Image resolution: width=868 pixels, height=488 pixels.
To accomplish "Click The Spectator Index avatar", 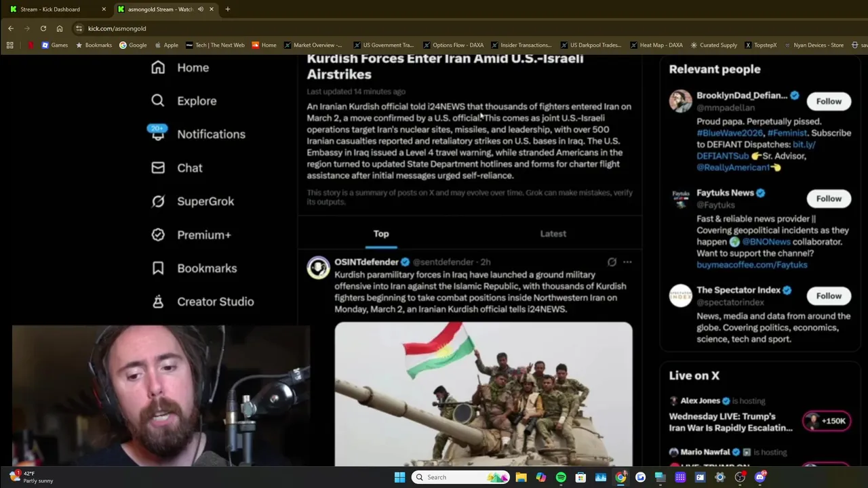I will coord(681,296).
